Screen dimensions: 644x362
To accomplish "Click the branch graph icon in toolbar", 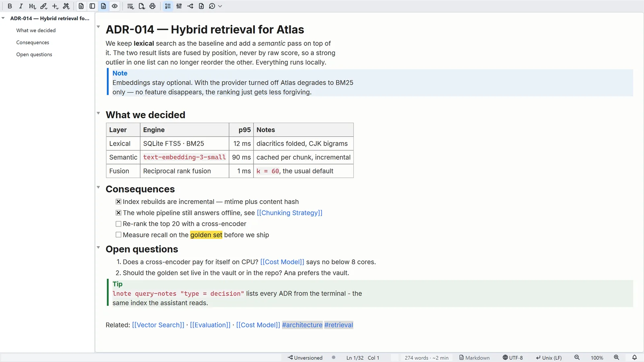I will point(190,6).
